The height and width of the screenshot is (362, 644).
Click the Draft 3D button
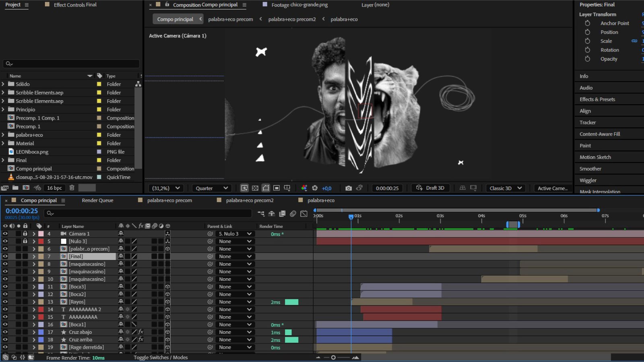click(x=430, y=188)
